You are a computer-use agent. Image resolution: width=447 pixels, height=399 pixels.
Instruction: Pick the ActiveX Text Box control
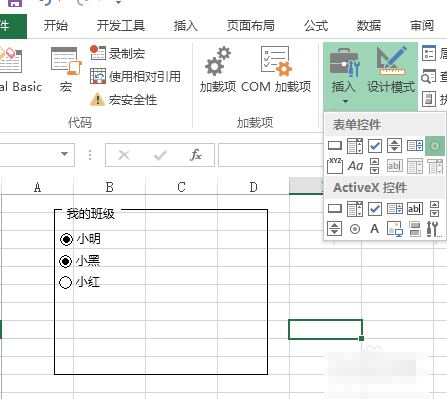click(x=415, y=209)
